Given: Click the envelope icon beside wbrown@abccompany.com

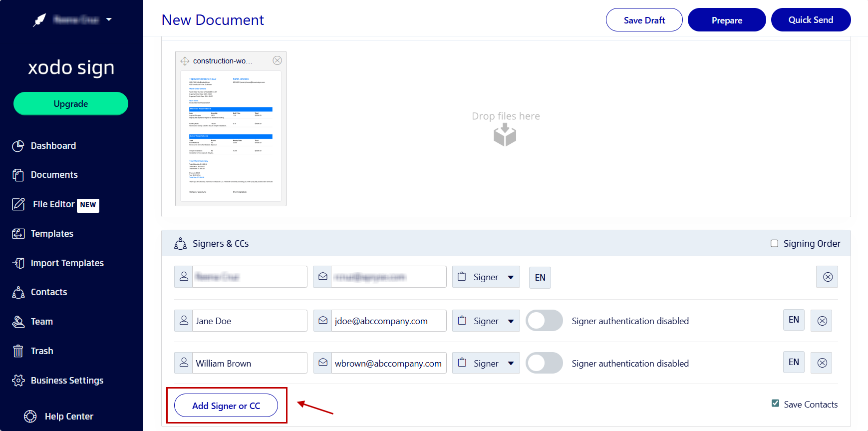Looking at the screenshot, I should [323, 363].
